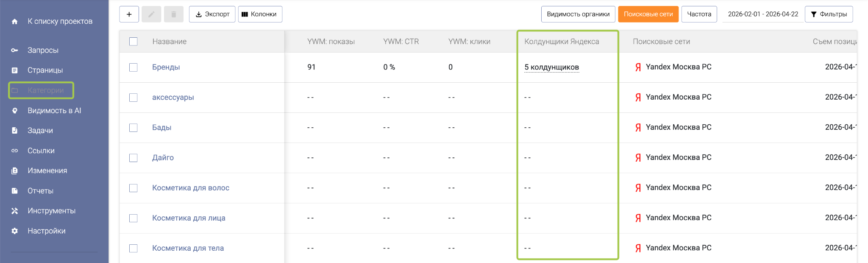The height and width of the screenshot is (263, 868).
Task: Click the plus icon to add category
Action: point(129,14)
